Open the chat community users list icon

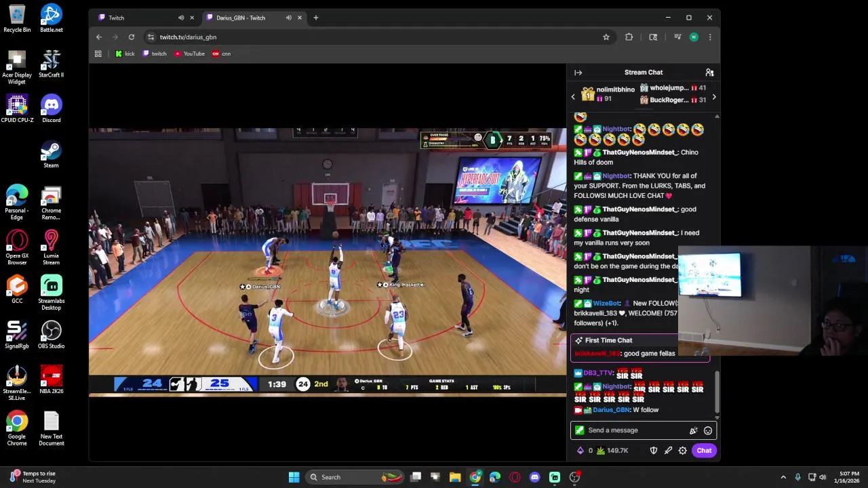[x=709, y=73]
